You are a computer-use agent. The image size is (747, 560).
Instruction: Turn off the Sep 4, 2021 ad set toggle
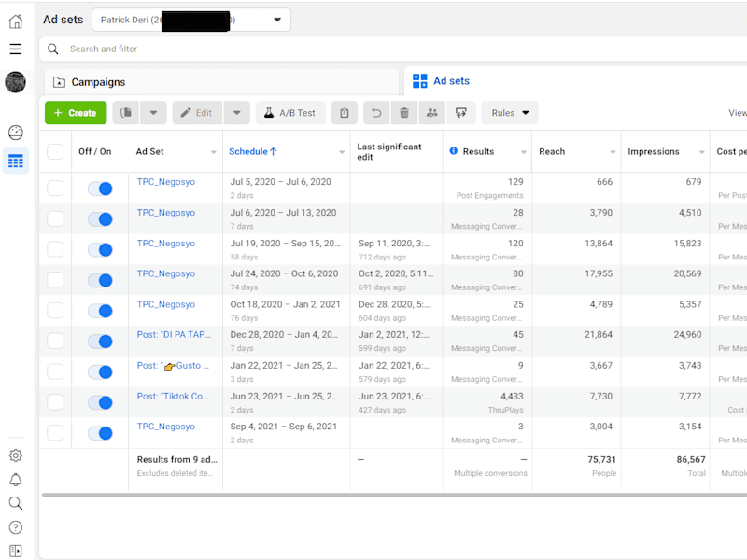[x=100, y=433]
